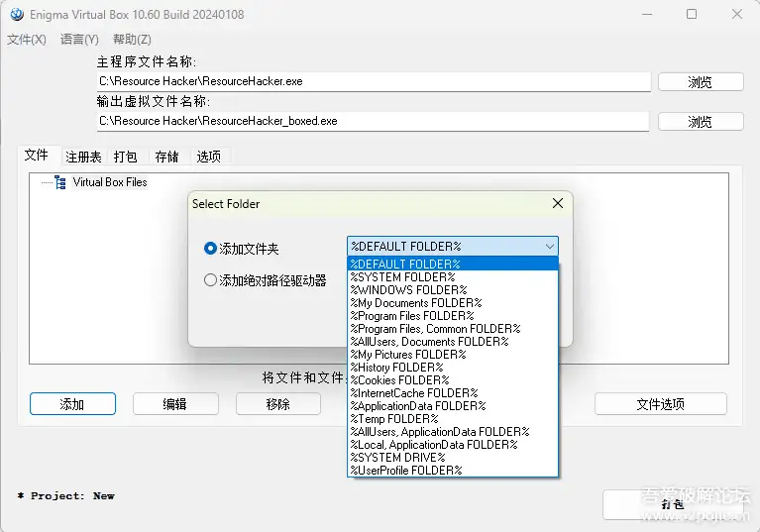Click the 添加 button

(x=72, y=403)
